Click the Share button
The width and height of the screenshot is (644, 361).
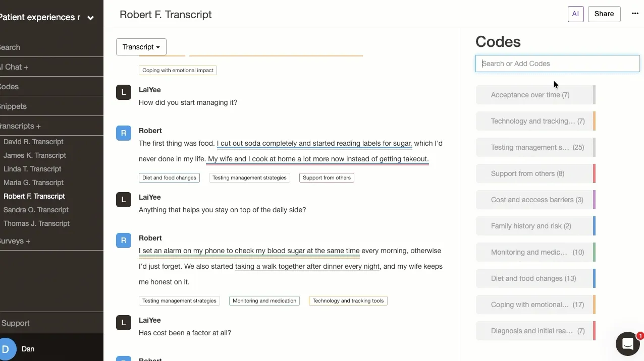click(x=604, y=14)
